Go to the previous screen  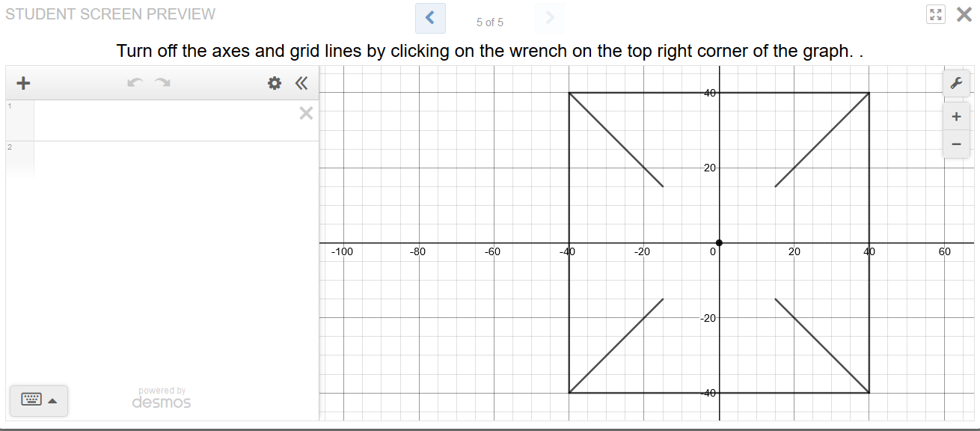tap(430, 18)
